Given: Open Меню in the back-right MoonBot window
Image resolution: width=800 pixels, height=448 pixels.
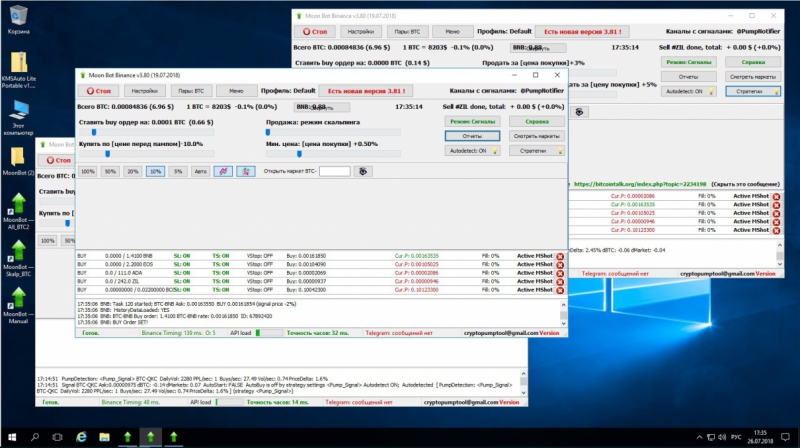Looking at the screenshot, I should [453, 32].
